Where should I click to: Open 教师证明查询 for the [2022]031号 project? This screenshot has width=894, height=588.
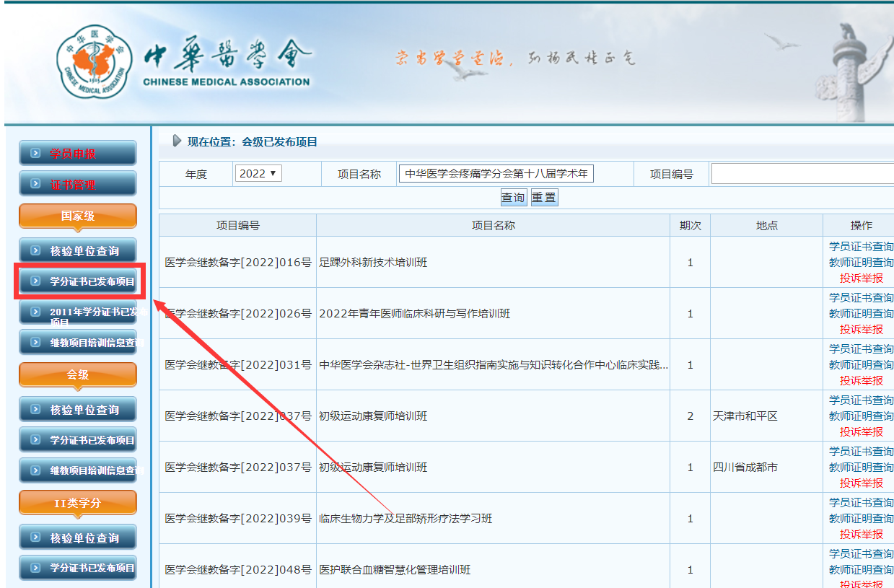(861, 365)
